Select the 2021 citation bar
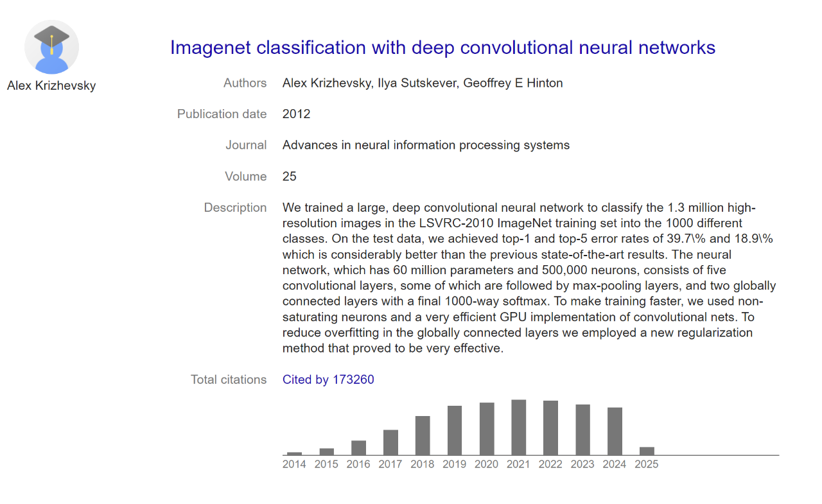 pyautogui.click(x=519, y=428)
